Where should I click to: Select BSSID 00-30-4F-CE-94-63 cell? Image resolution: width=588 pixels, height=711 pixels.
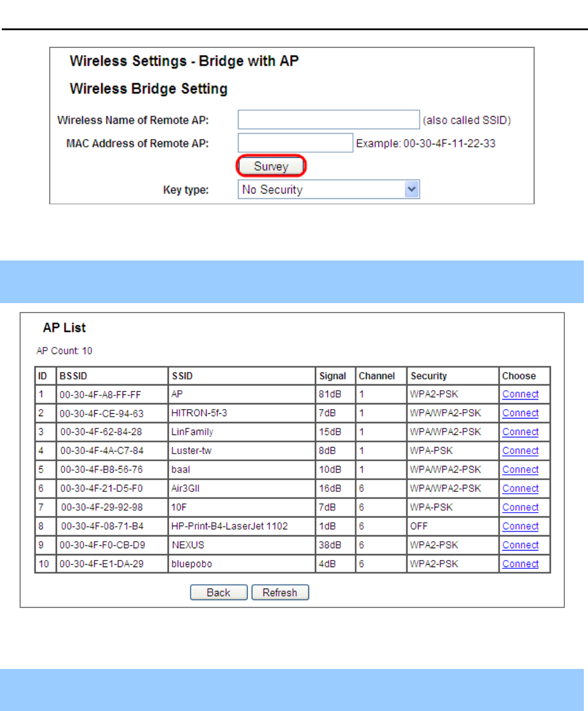112,413
